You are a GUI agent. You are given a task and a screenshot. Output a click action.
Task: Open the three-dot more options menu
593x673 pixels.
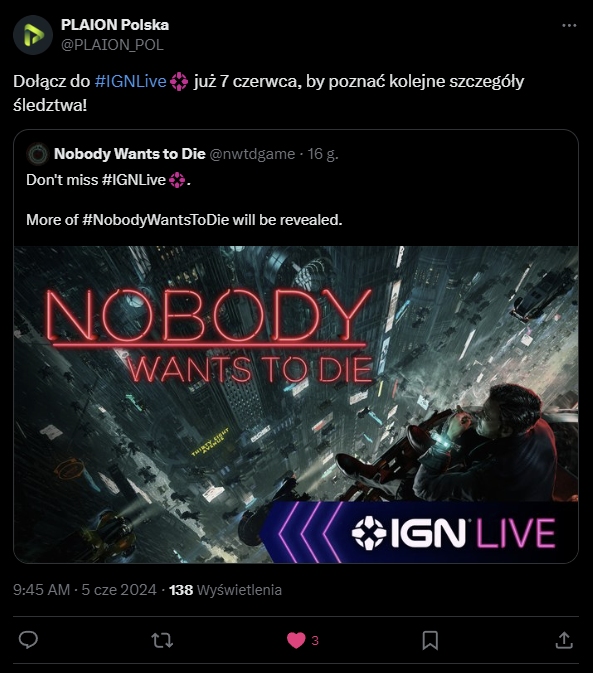pos(569,26)
